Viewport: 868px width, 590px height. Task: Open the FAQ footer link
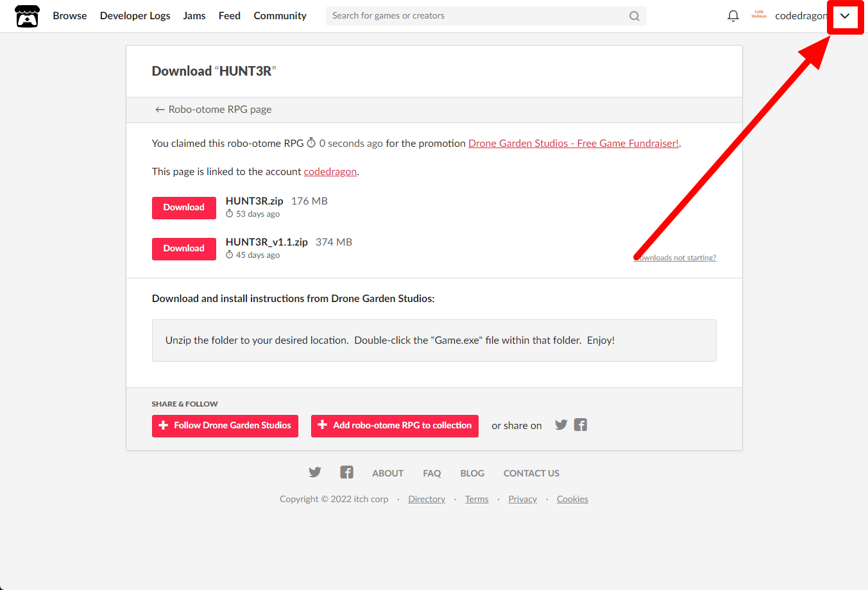click(432, 473)
